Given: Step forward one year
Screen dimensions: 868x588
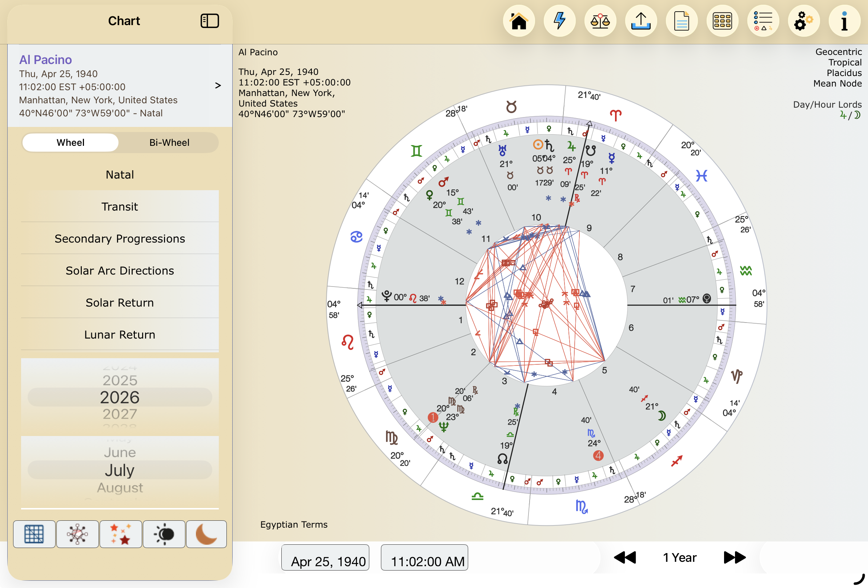Looking at the screenshot, I should coord(734,557).
